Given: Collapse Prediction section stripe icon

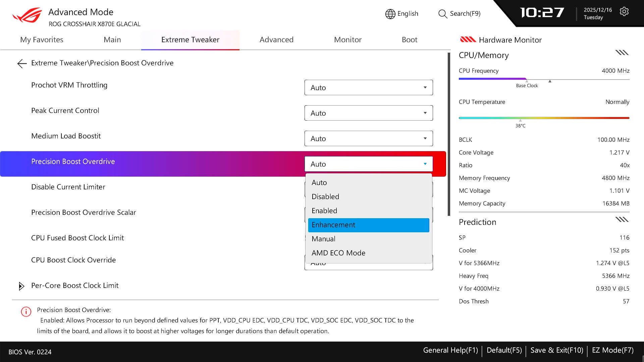Looking at the screenshot, I should [x=622, y=220].
